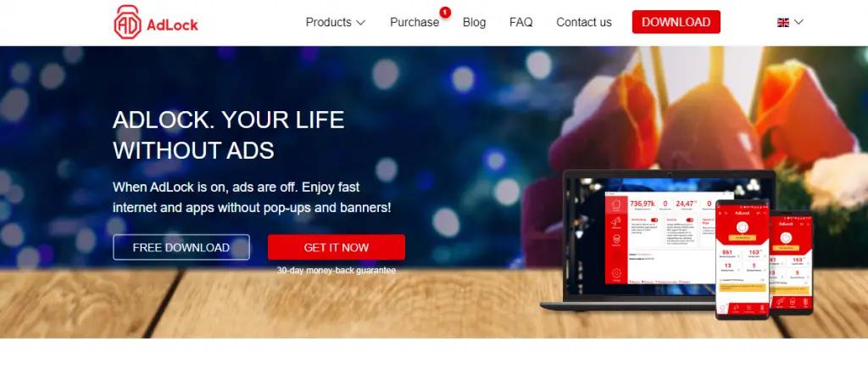
Task: Click the home icon in laptop app sidebar
Action: (616, 205)
